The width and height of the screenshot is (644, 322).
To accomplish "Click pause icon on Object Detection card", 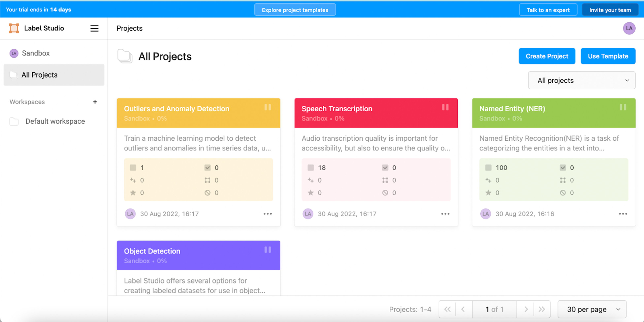I will [x=267, y=250].
